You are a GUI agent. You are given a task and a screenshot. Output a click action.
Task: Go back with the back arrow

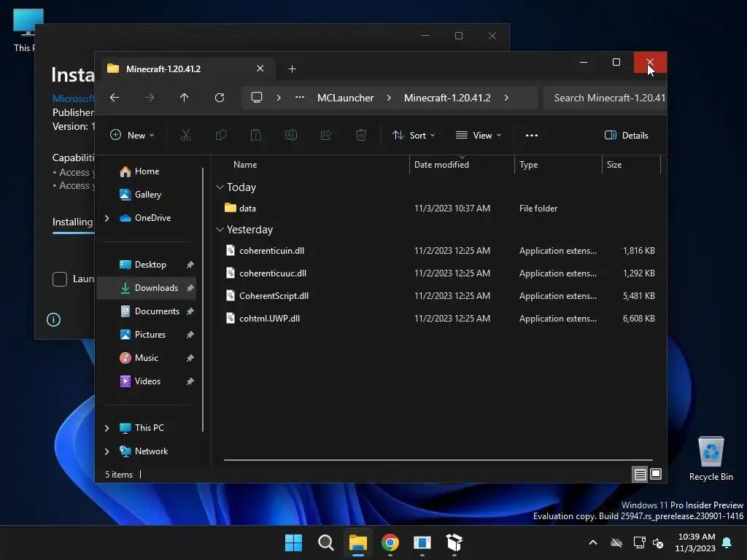[x=115, y=98]
